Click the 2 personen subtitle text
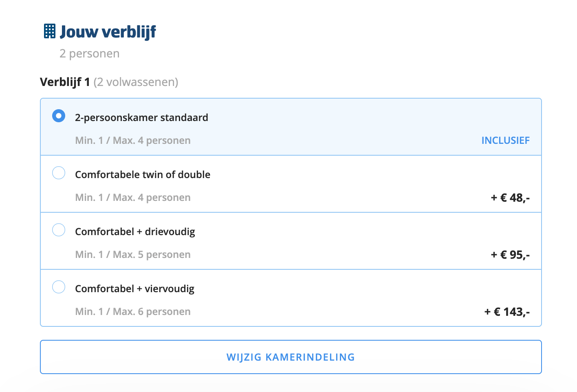The image size is (577, 392). coord(89,54)
